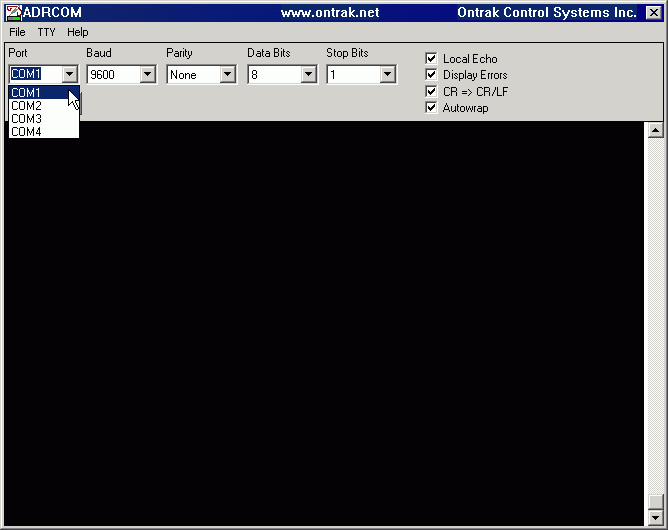The image size is (668, 530).
Task: Close the ADRCOM window
Action: [654, 13]
